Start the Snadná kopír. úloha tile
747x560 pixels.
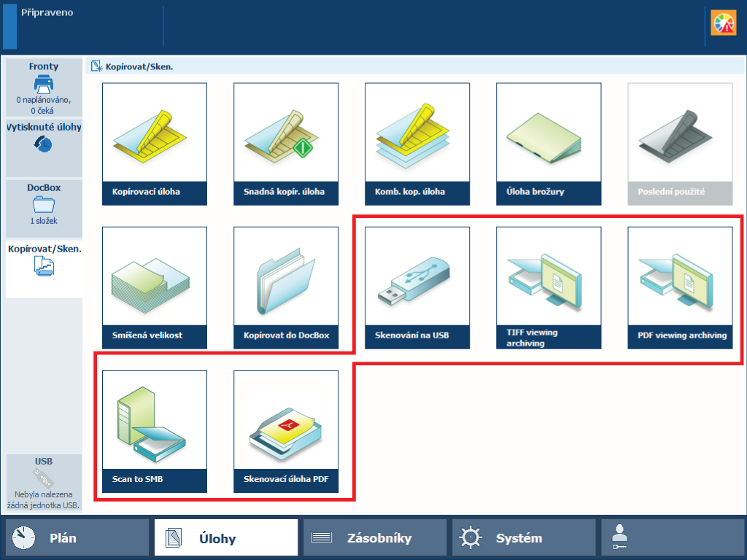pyautogui.click(x=286, y=144)
